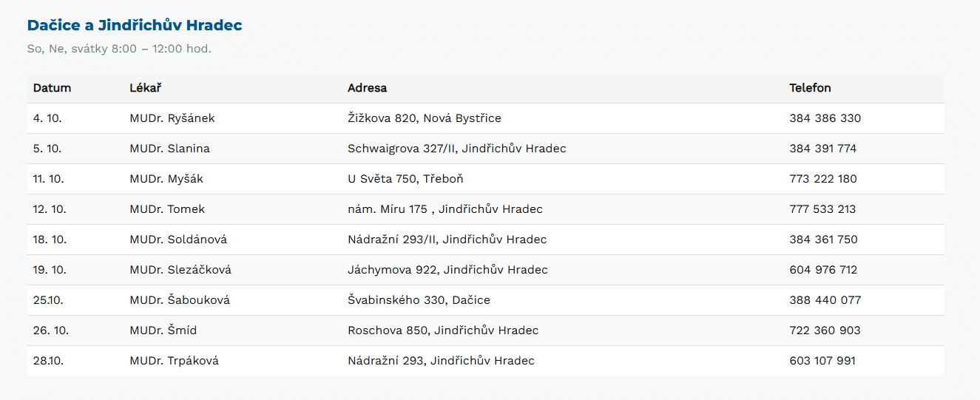Click the Lékař column header
980x400 pixels.
tap(145, 88)
